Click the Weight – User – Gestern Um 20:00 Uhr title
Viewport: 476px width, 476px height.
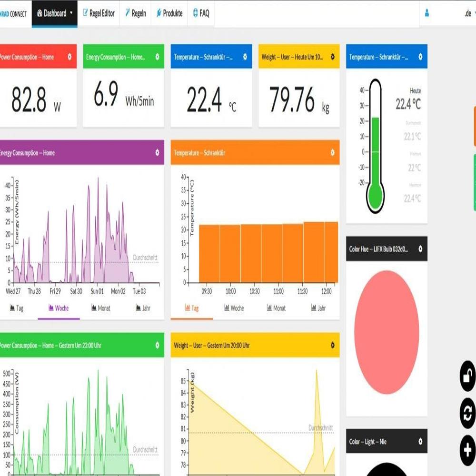click(x=212, y=345)
